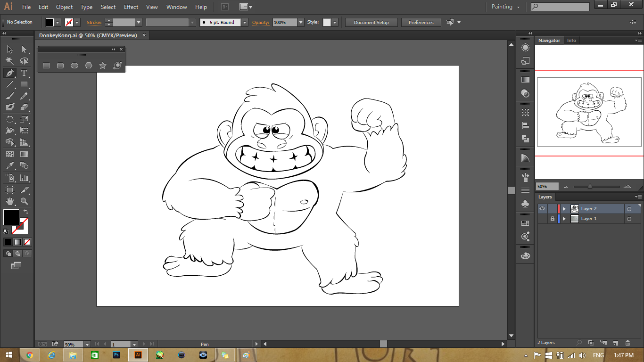Select the Direct Selection tool
This screenshot has width=644, height=362.
pyautogui.click(x=24, y=49)
